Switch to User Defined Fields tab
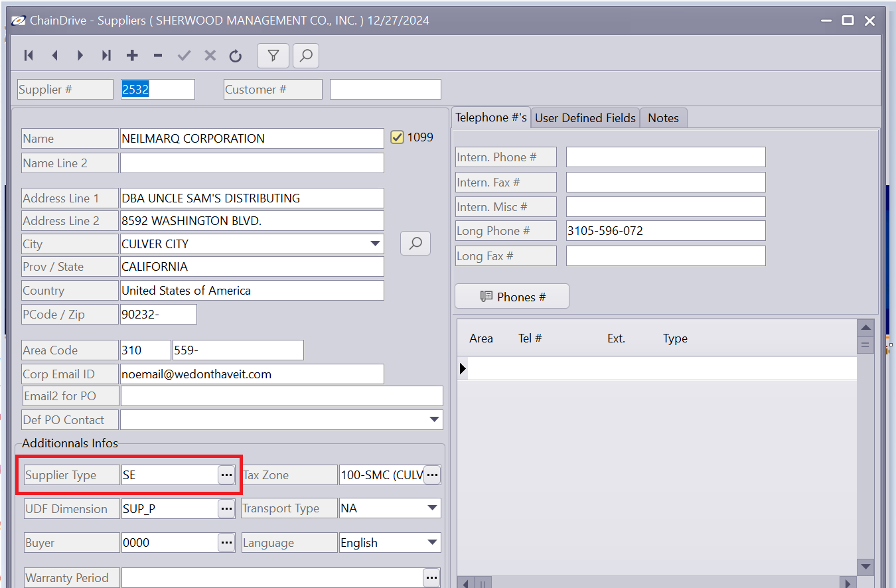This screenshot has height=588, width=896. pos(585,118)
